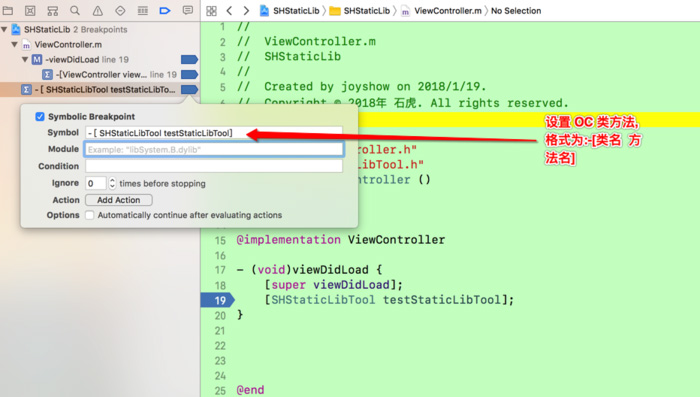Click the Ignore count stepper arrows
Screen dimensions: 700x397
tap(112, 183)
